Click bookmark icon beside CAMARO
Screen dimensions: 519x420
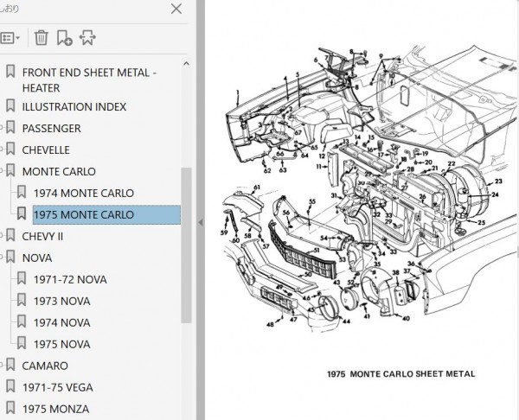pos(10,365)
